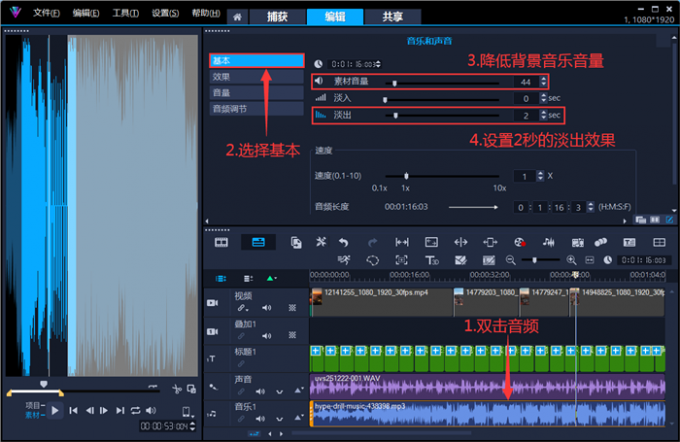Toggle ripple editing on 标题1 track
The image size is (680, 442).
241,363
